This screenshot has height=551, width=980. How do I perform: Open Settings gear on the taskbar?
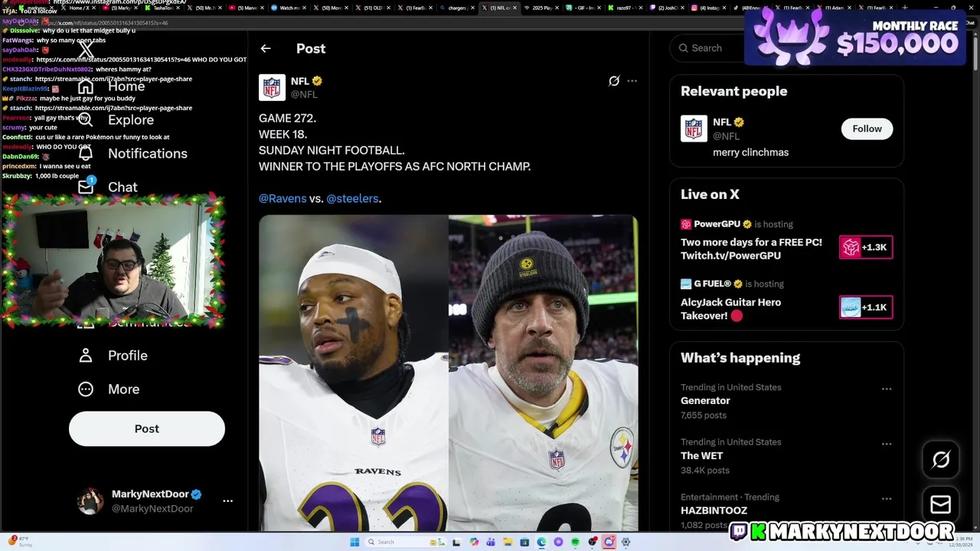point(626,542)
